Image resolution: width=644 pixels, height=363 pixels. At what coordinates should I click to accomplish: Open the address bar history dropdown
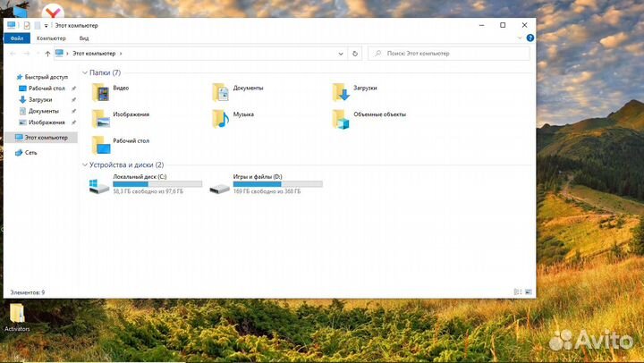click(340, 54)
